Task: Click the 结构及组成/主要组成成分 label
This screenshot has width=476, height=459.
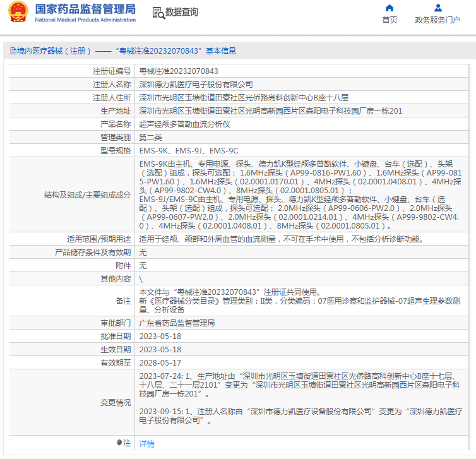Action: click(x=87, y=195)
